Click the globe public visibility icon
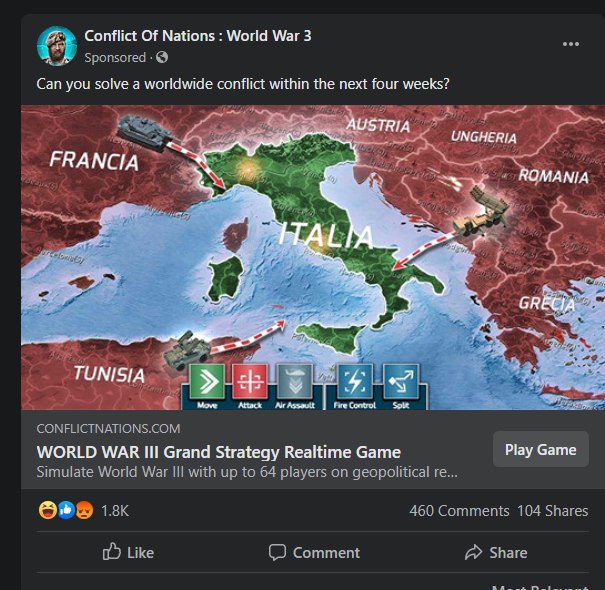Viewport: 605px width, 590px height. pyautogui.click(x=162, y=57)
